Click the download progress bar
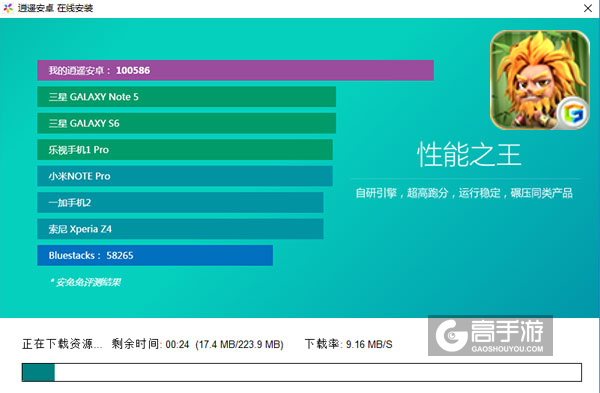 (x=302, y=372)
